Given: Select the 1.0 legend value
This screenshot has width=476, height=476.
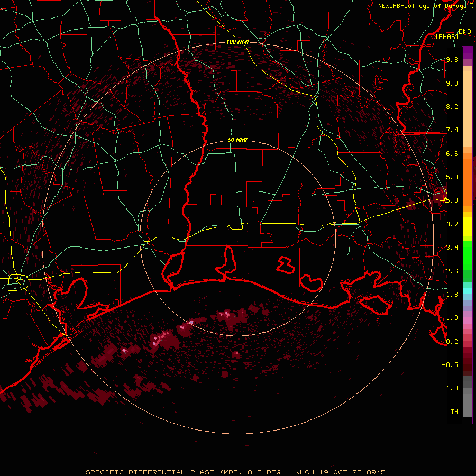Looking at the screenshot, I should pos(452,317).
